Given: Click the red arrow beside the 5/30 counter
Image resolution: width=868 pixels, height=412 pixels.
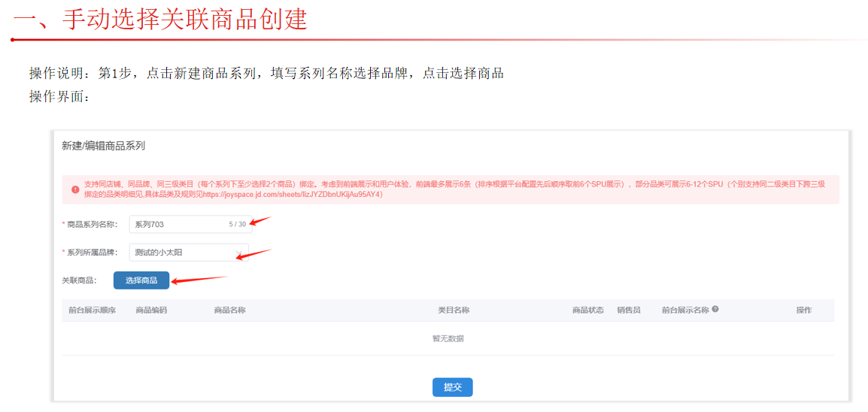Looking at the screenshot, I should click(x=260, y=221).
